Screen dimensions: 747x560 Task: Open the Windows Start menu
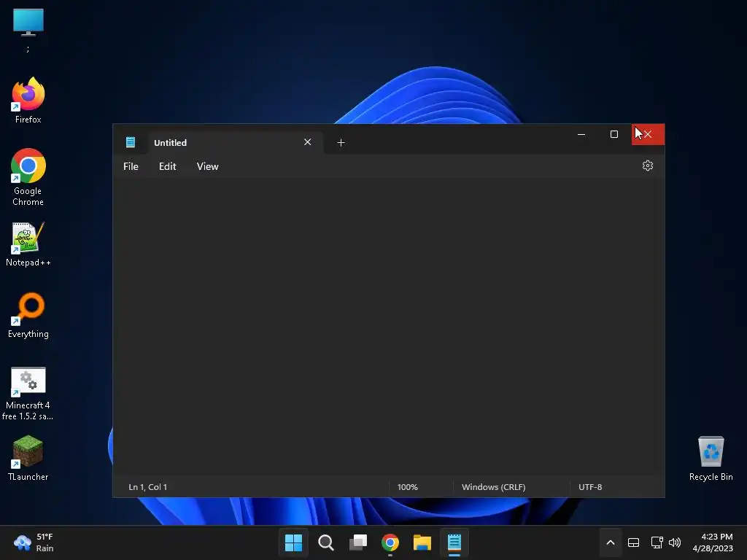click(293, 542)
